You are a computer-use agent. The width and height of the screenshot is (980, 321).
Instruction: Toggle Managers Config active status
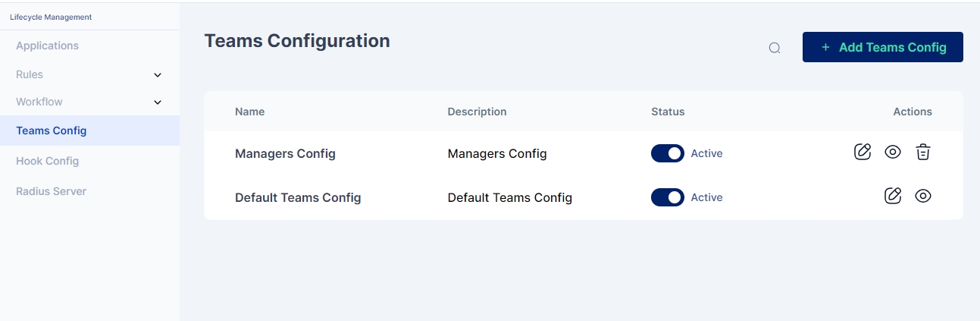[x=667, y=153]
